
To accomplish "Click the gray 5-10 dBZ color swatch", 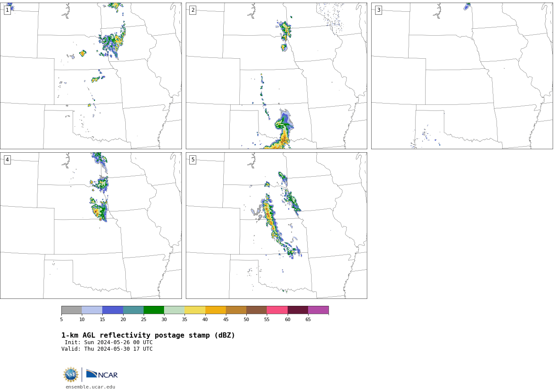I will [71, 310].
